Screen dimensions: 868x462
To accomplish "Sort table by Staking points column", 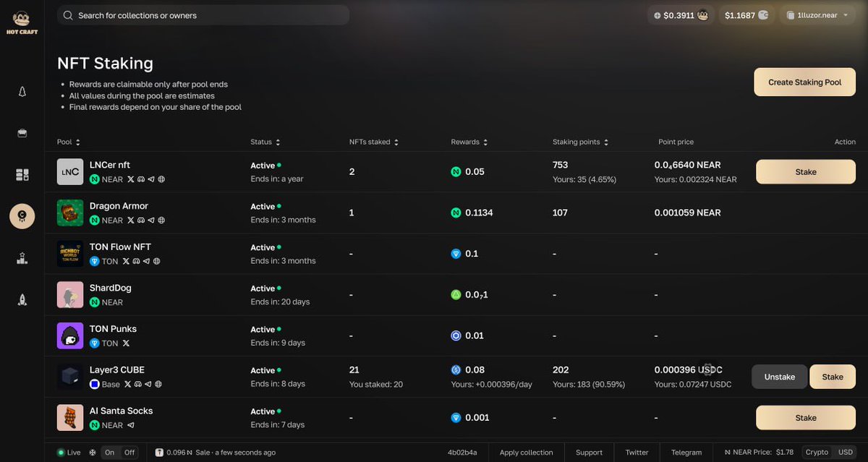I will pos(581,142).
